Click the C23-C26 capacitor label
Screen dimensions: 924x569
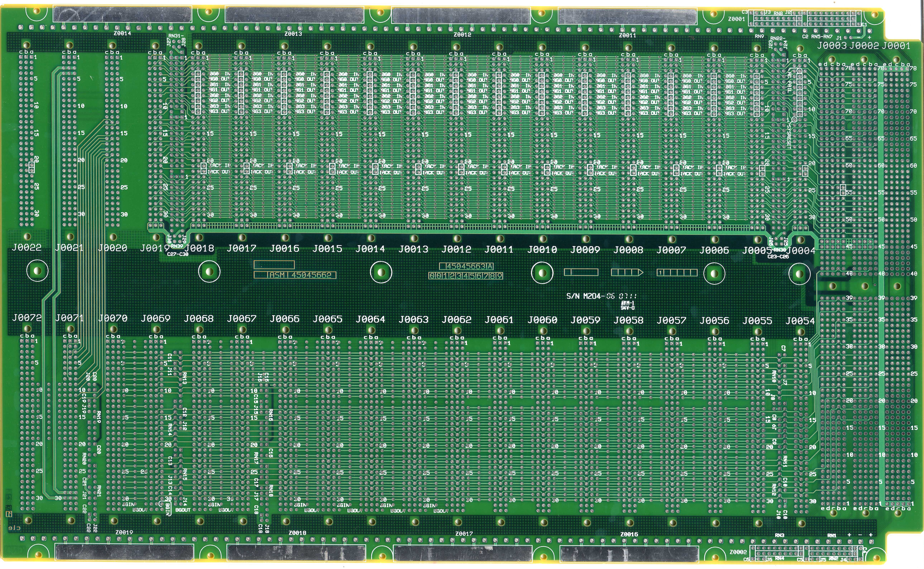point(778,257)
